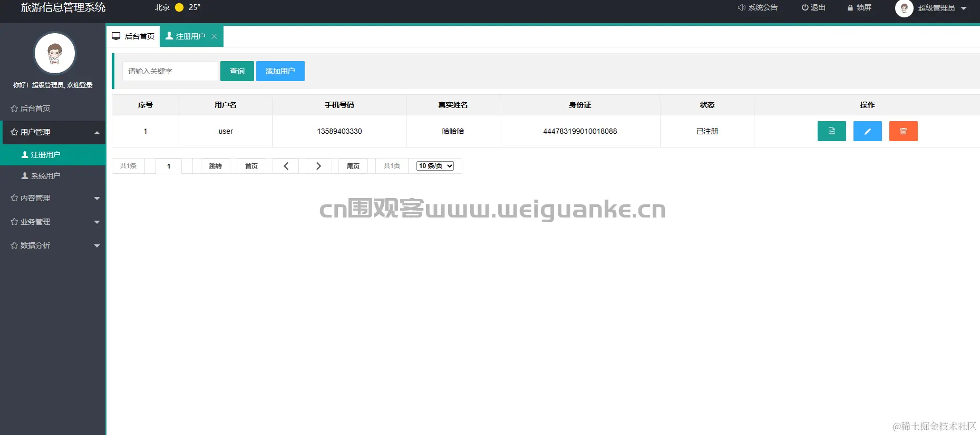The width and height of the screenshot is (980, 435).
Task: Go to previous page arrow
Action: click(x=286, y=166)
